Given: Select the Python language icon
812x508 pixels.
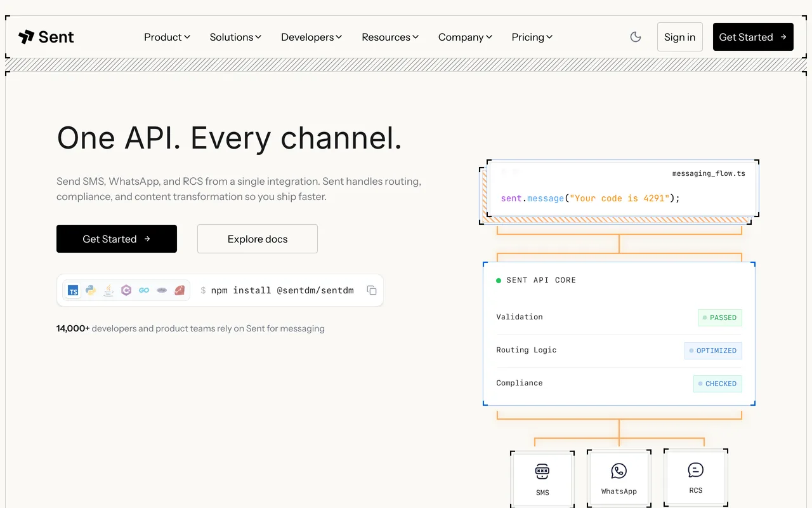Looking at the screenshot, I should click(x=91, y=290).
